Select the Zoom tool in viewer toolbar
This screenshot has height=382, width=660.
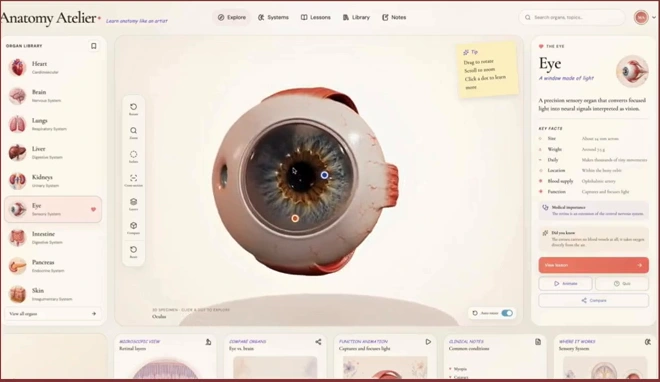coord(133,133)
